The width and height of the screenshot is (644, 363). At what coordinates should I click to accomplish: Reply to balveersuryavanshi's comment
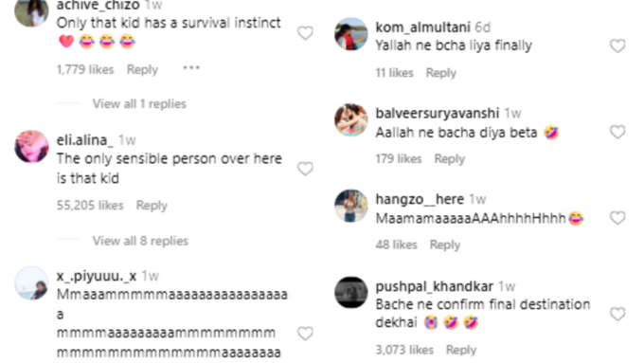click(x=450, y=158)
